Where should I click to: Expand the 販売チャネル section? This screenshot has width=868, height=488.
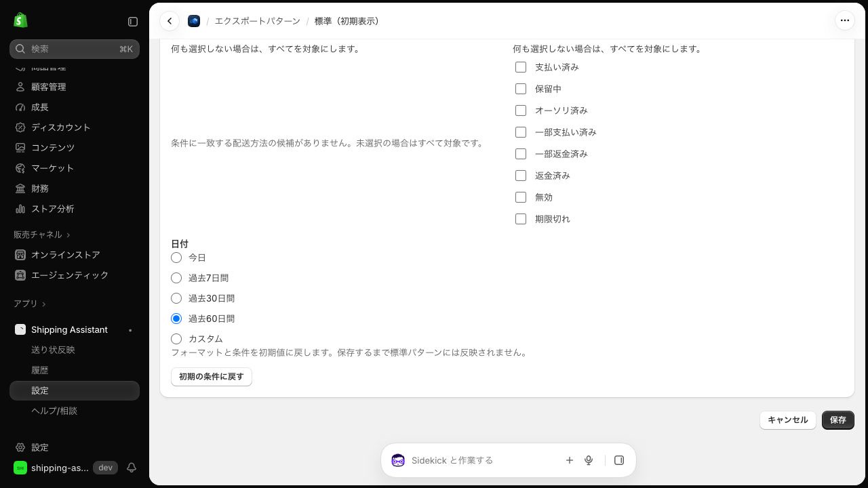click(42, 235)
